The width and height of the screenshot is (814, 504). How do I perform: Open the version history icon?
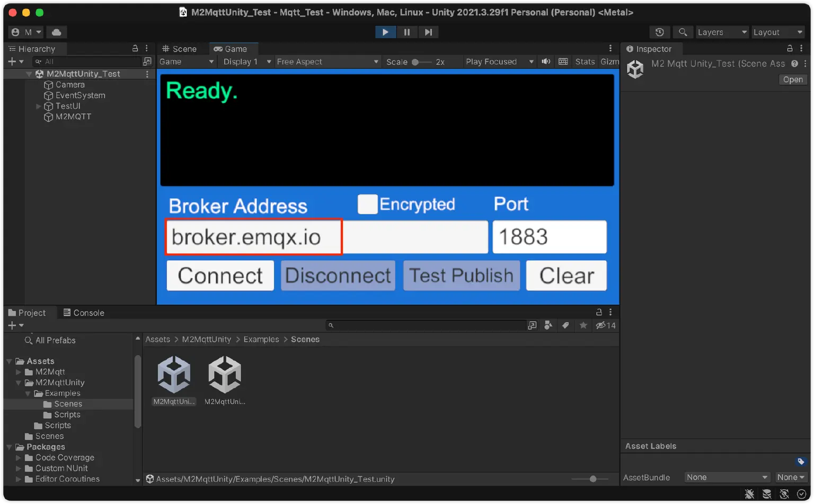tap(659, 32)
